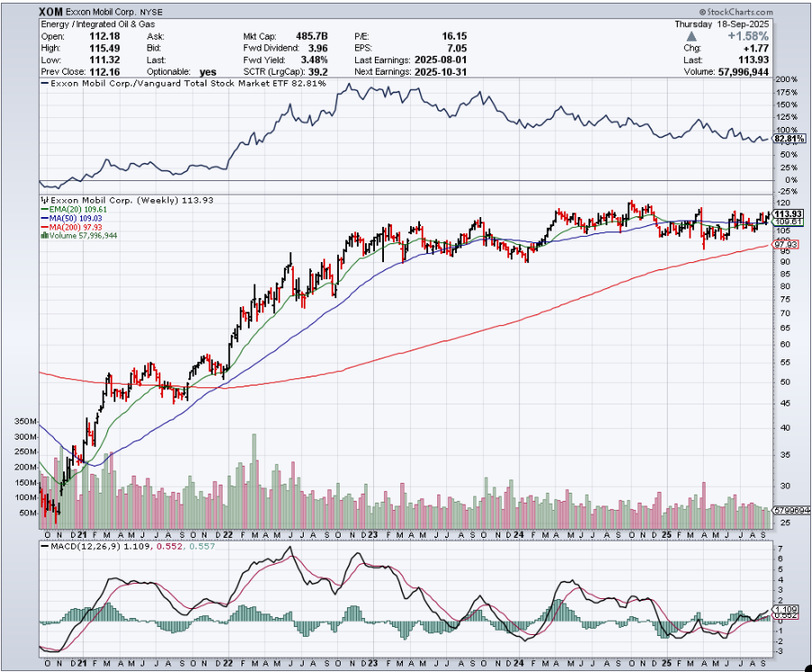
Task: Click the XOM ticker symbol
Action: (x=50, y=12)
